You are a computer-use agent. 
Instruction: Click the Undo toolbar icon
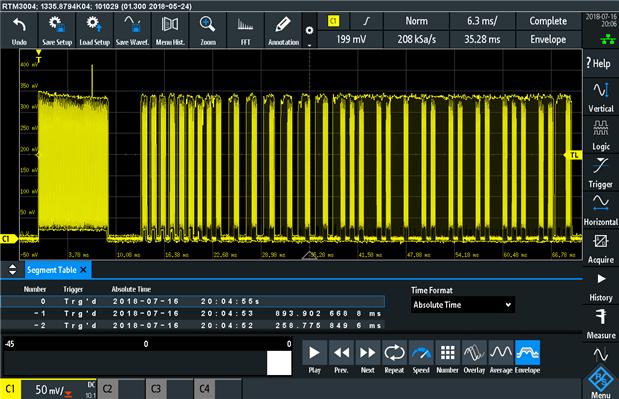[x=19, y=31]
